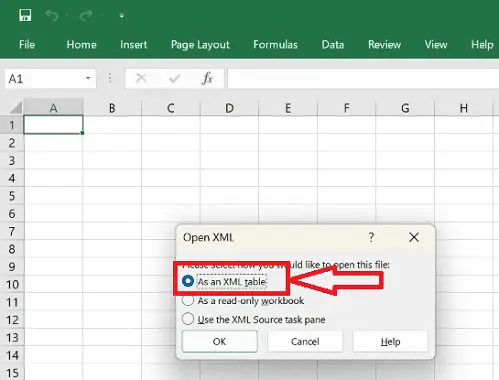Click OK in the Open XML dialog

220,341
